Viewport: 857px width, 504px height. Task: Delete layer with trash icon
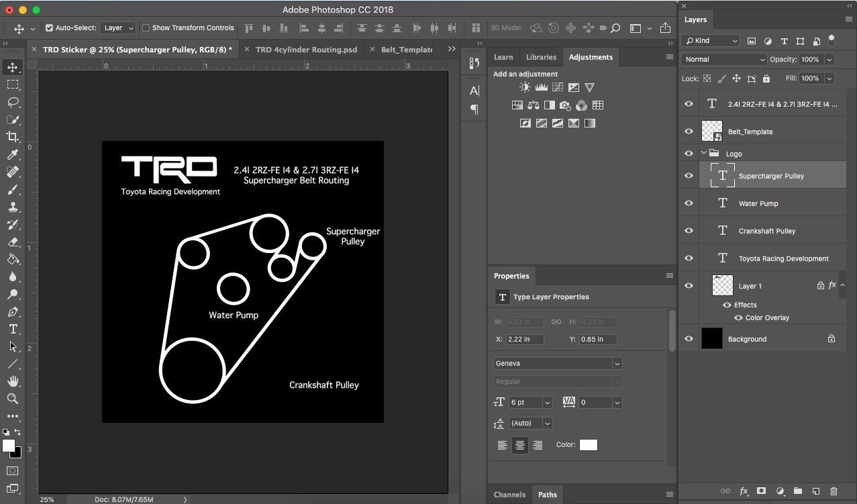834,491
